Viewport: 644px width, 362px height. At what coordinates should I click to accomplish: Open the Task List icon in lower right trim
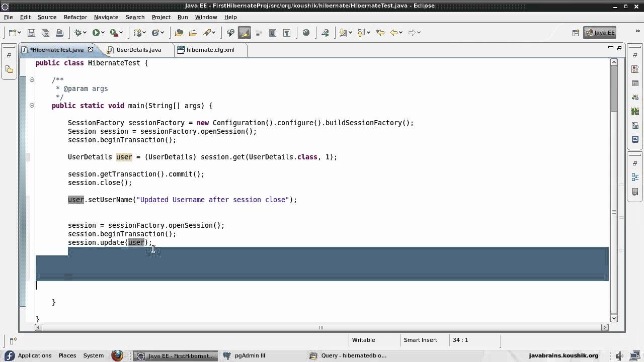[x=635, y=192]
